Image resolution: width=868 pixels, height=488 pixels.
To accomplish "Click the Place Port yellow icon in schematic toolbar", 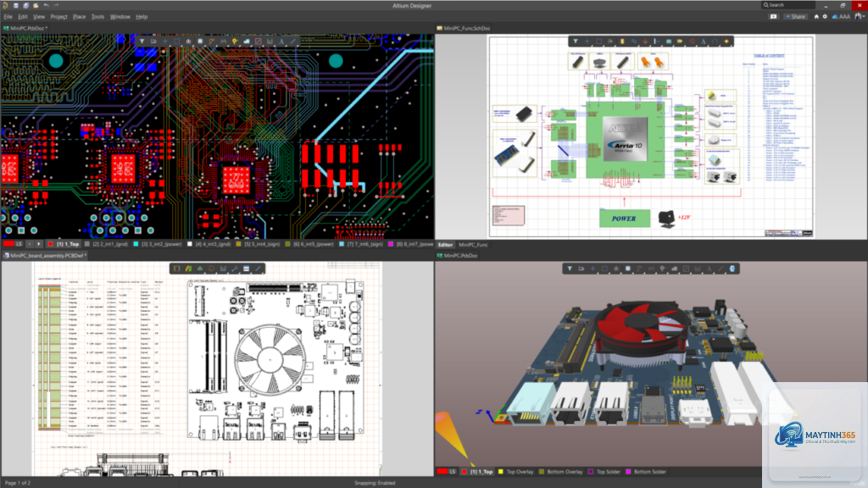I will coord(680,42).
